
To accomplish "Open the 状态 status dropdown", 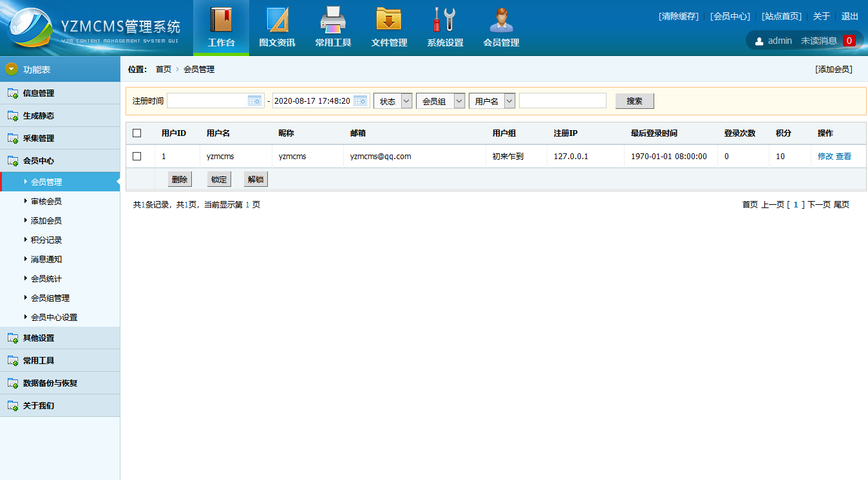I will pyautogui.click(x=393, y=101).
